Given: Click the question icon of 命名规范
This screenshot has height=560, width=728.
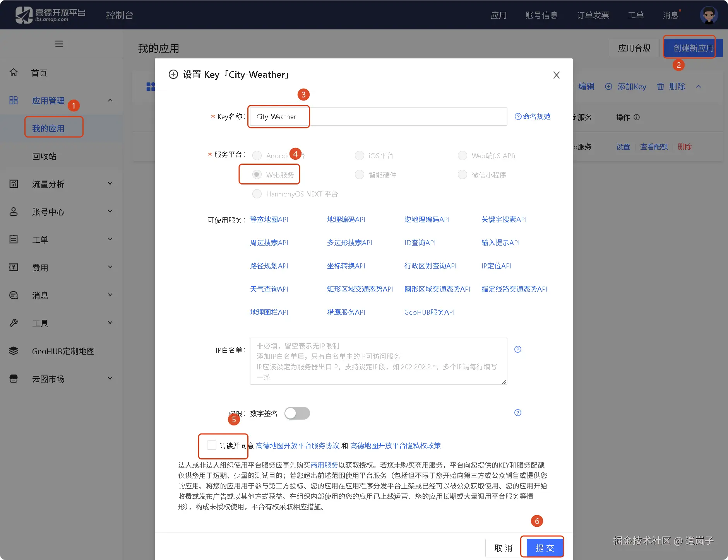Looking at the screenshot, I should click(x=518, y=116).
